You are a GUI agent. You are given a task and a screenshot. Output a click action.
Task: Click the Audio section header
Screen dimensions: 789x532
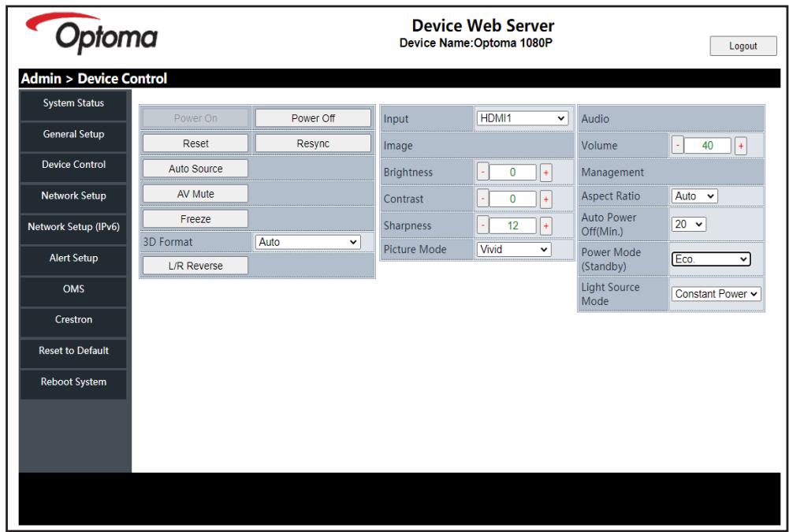click(x=671, y=119)
